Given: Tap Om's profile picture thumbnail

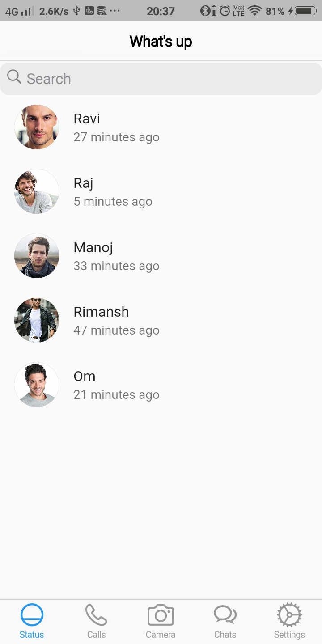Looking at the screenshot, I should pos(37,385).
